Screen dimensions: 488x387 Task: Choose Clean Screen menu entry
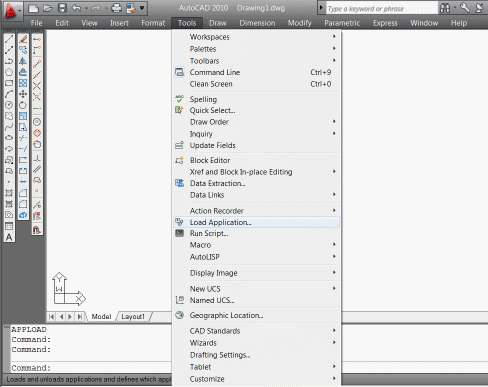coord(256,84)
